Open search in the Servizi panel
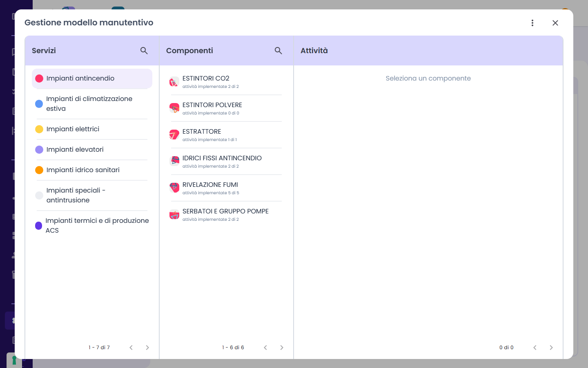The image size is (588, 368). (x=144, y=51)
